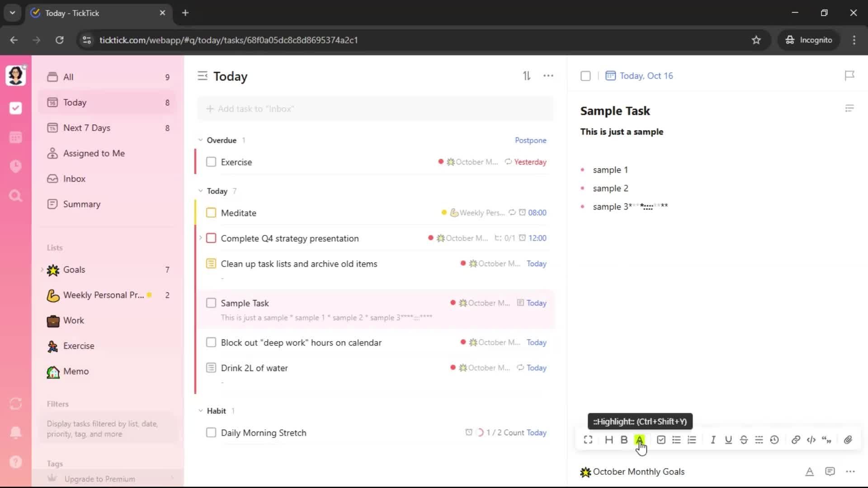Select Inbox in the sidebar
This screenshot has height=488, width=868.
tap(74, 178)
